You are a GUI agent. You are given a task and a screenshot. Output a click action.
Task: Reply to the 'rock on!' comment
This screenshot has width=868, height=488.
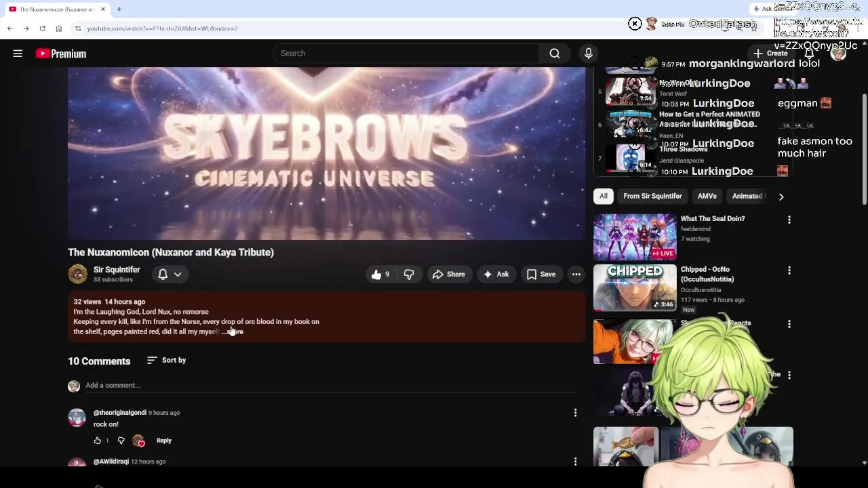(x=164, y=441)
